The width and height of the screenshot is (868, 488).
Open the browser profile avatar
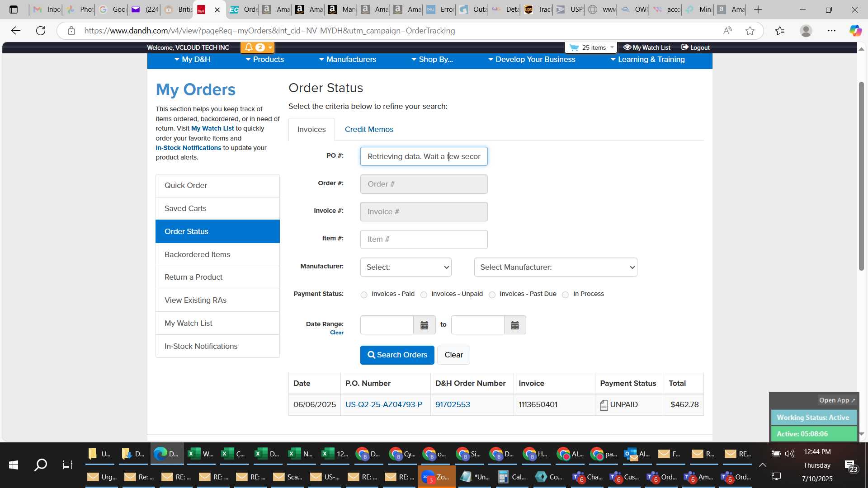tap(806, 31)
